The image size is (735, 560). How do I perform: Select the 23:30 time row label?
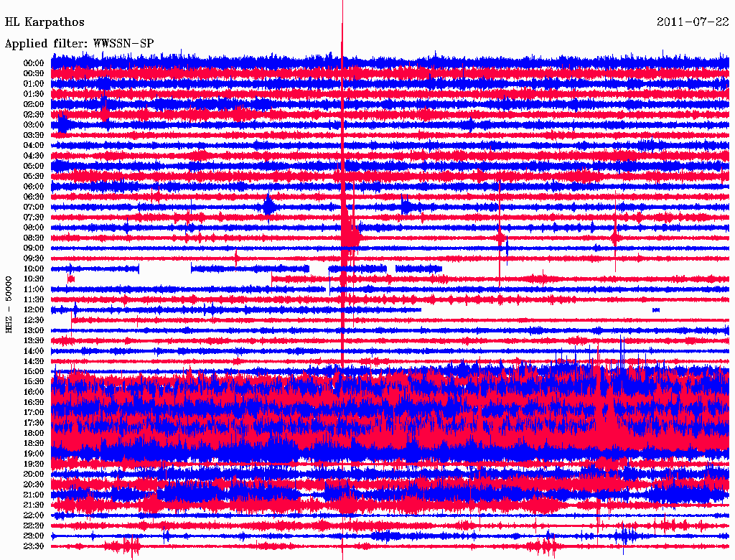34,546
